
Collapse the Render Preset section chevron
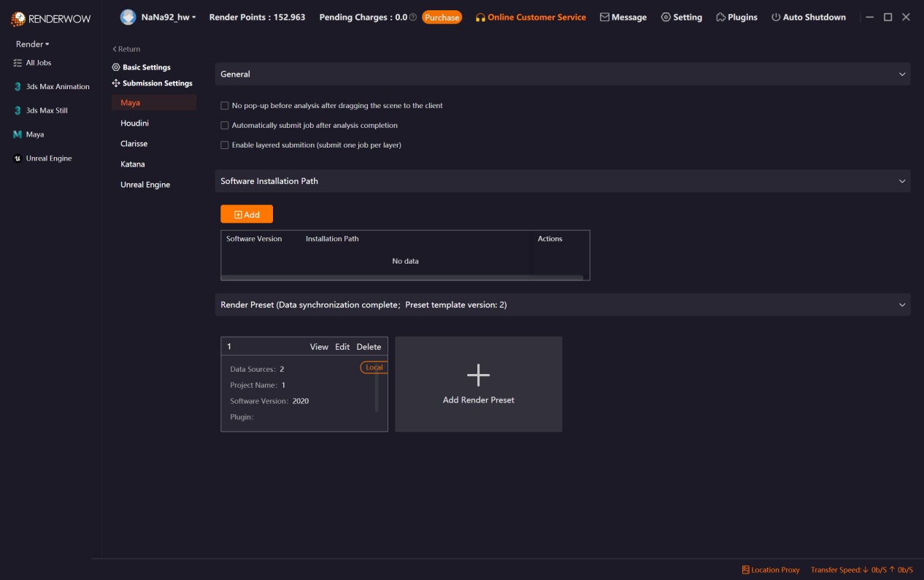(902, 305)
